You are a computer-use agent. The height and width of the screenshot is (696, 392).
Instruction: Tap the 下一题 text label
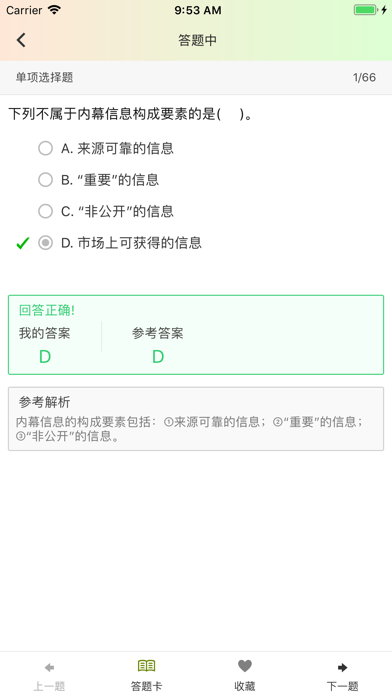342,686
